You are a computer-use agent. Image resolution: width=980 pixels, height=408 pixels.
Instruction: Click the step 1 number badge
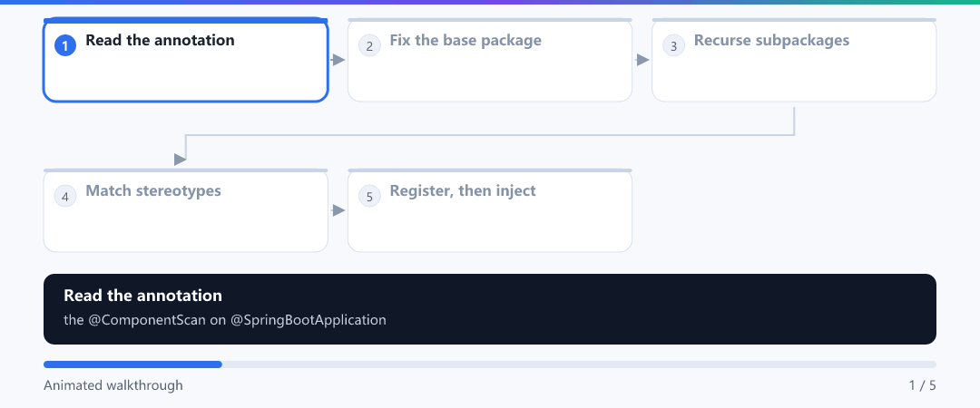(x=65, y=45)
